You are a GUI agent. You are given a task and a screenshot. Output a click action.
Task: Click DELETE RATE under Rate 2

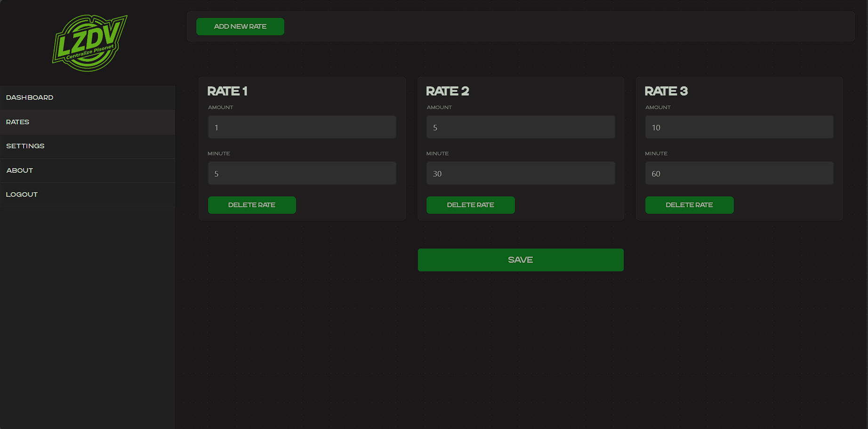pyautogui.click(x=470, y=205)
